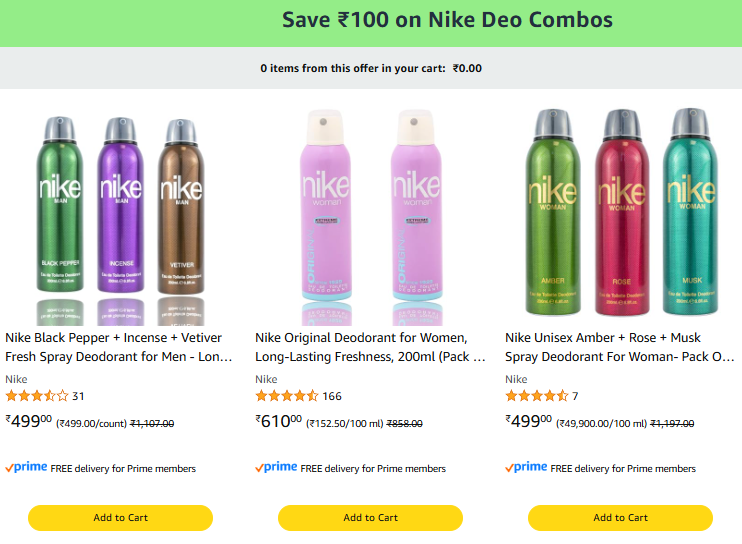Open Nike Original Deodorant for Women title

pos(370,347)
